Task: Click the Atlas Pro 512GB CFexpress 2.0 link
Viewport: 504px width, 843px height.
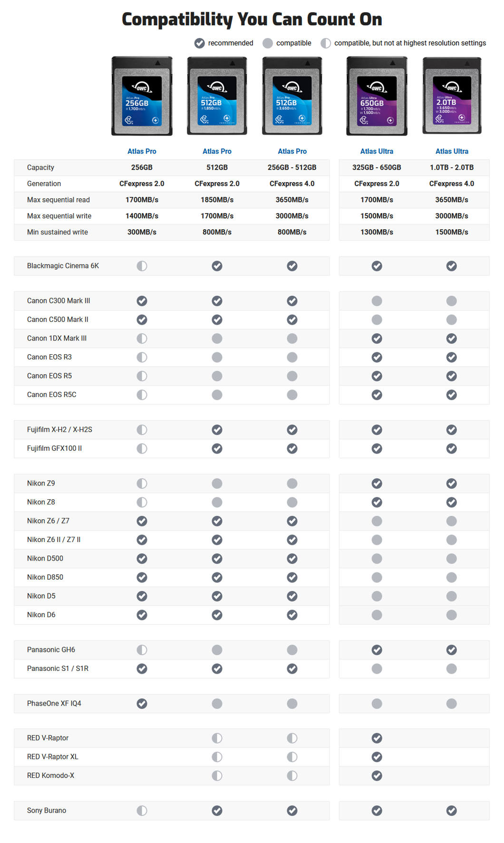Action: pyautogui.click(x=217, y=151)
